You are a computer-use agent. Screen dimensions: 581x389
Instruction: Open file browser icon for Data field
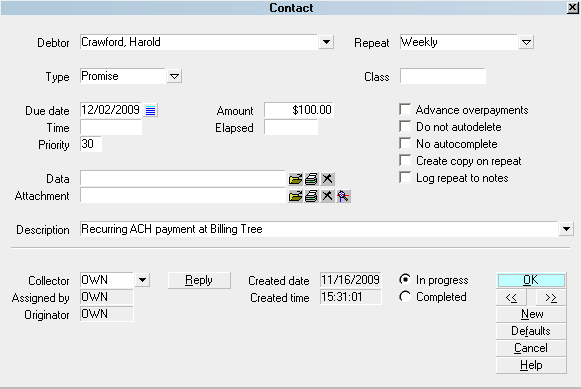[x=295, y=179]
